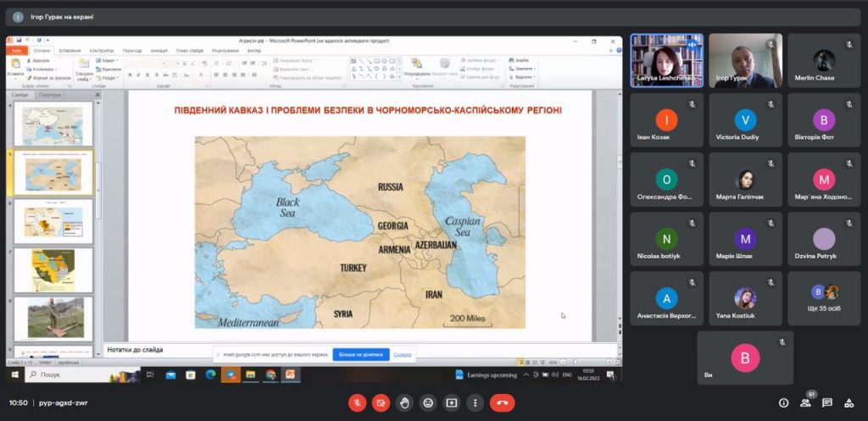Switch to the Структура pane tab
The width and height of the screenshot is (868, 421).
(50, 95)
